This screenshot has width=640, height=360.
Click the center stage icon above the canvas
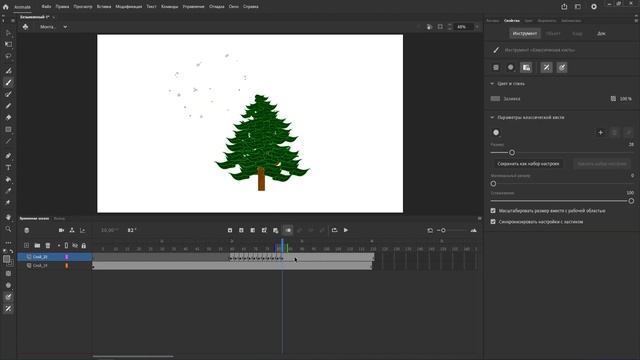[440, 27]
